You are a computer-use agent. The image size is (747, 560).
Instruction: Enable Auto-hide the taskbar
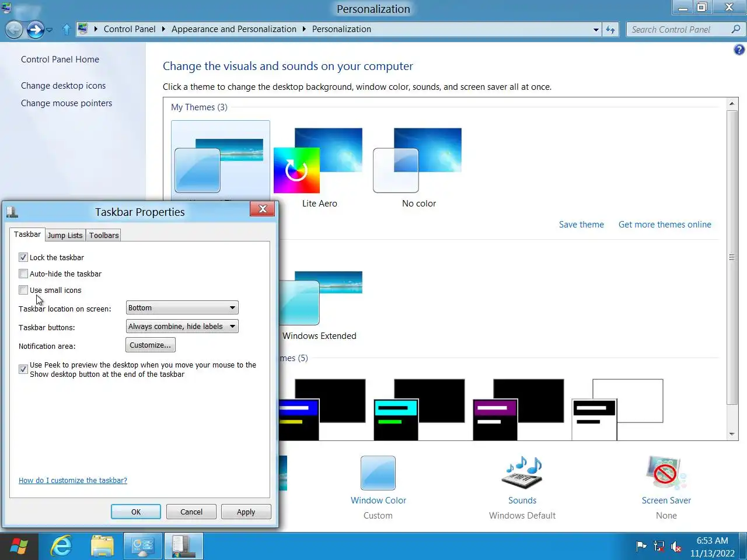click(x=23, y=274)
